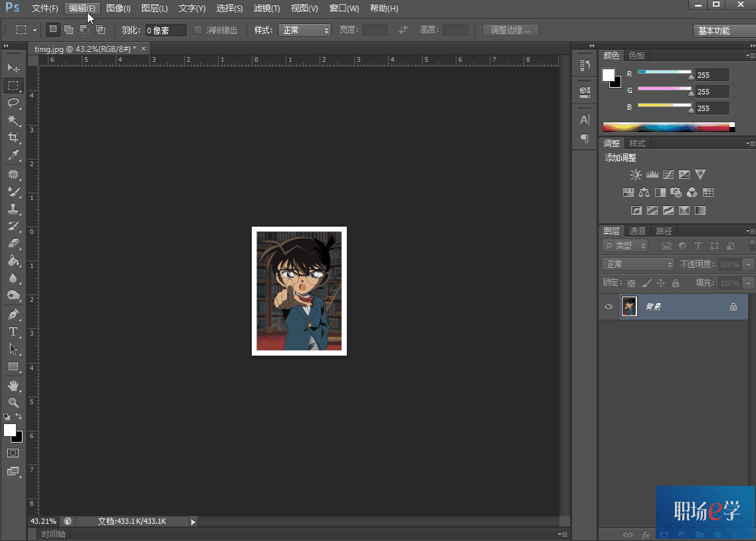The width and height of the screenshot is (756, 541).
Task: Close the timg.jpg document tab
Action: [143, 49]
